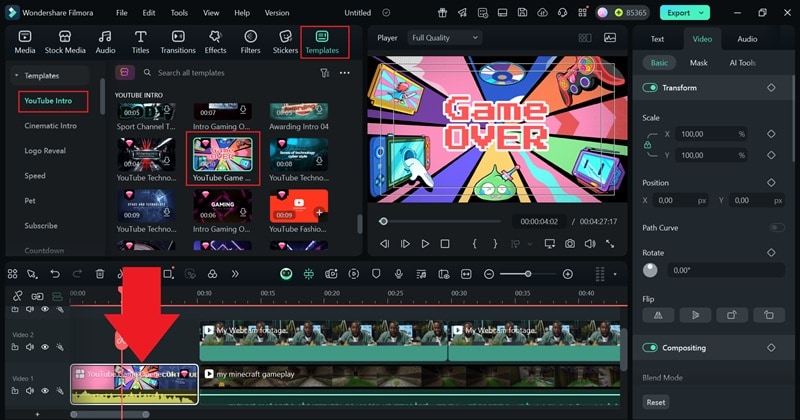Viewport: 800px width, 420px height.
Task: Play the preview with the play button
Action: 425,244
